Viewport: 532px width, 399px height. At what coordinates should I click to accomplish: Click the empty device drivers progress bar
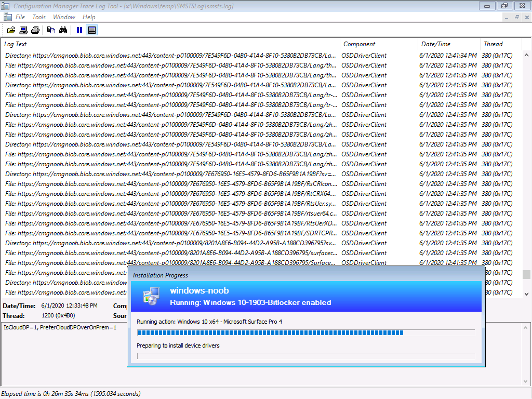pyautogui.click(x=306, y=356)
